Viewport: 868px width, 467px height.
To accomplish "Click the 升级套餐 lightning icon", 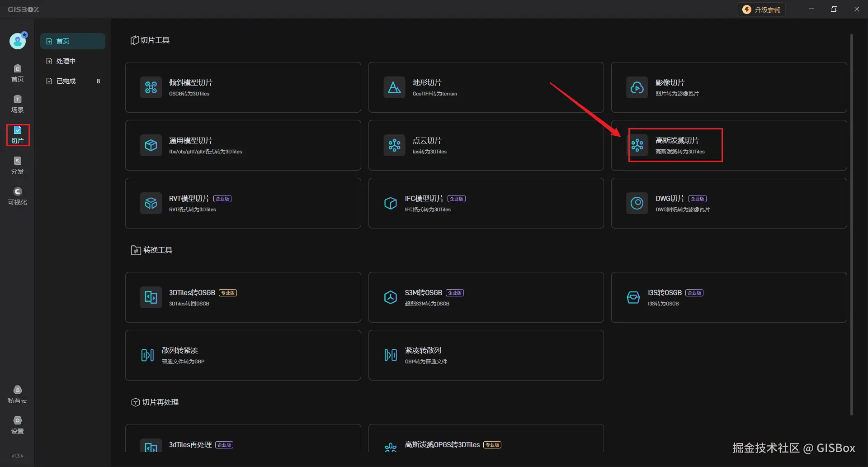I will [747, 10].
